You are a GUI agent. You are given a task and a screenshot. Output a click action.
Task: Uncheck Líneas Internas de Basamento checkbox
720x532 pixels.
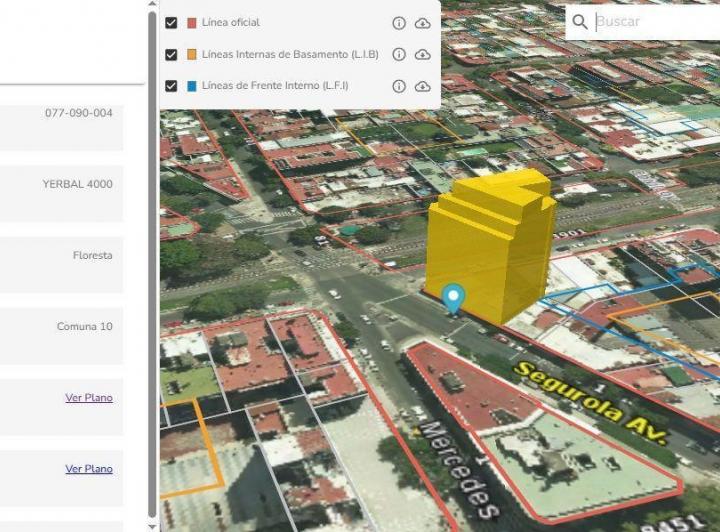coord(171,55)
